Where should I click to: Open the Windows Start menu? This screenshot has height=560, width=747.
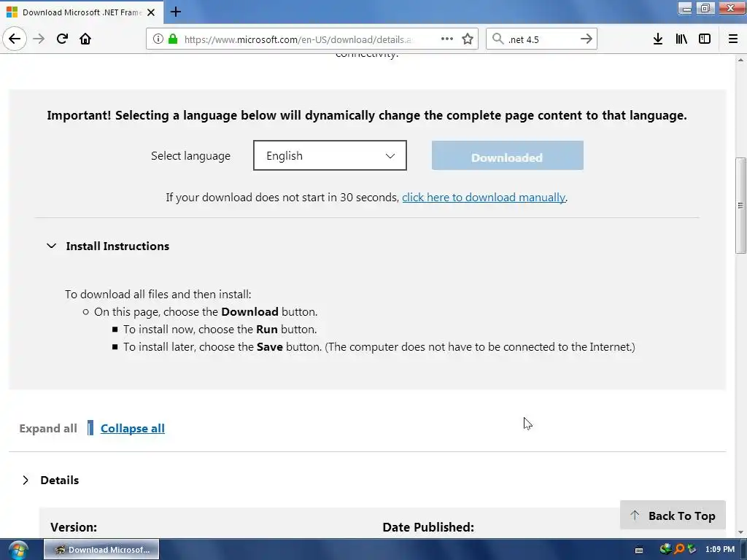(x=18, y=550)
